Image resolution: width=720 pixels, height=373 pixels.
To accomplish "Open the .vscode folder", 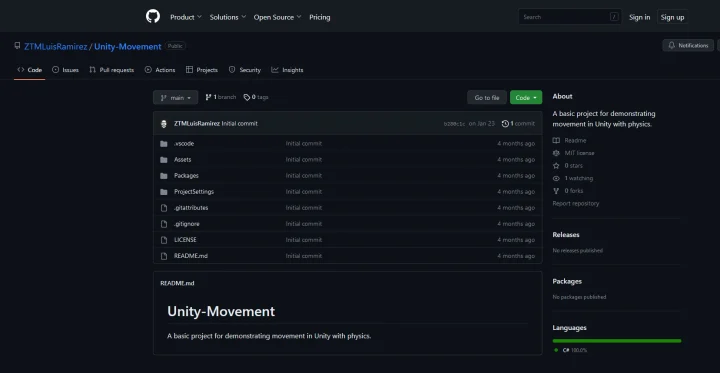I will [x=184, y=144].
